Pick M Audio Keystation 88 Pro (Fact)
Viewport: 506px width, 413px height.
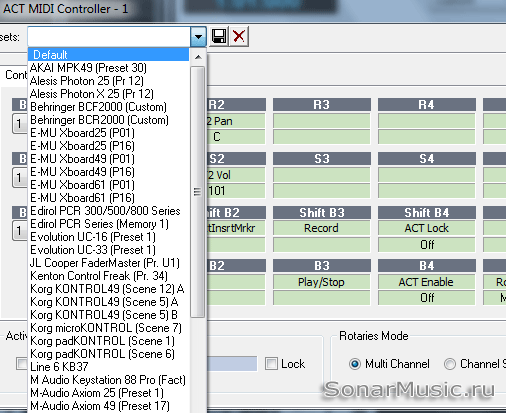click(108, 380)
